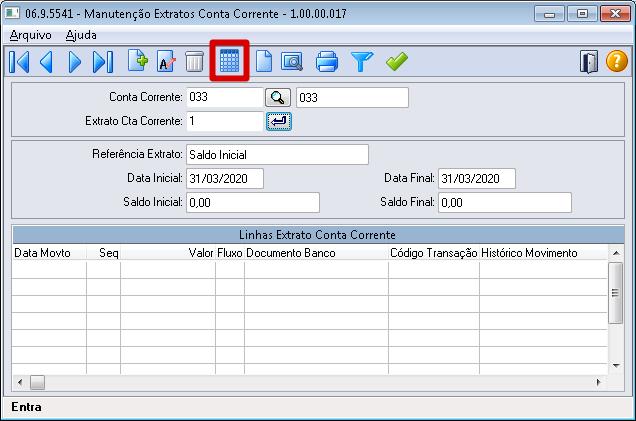Viewport: 636px width, 421px height.
Task: Open the Ajuda menu
Action: click(x=81, y=35)
